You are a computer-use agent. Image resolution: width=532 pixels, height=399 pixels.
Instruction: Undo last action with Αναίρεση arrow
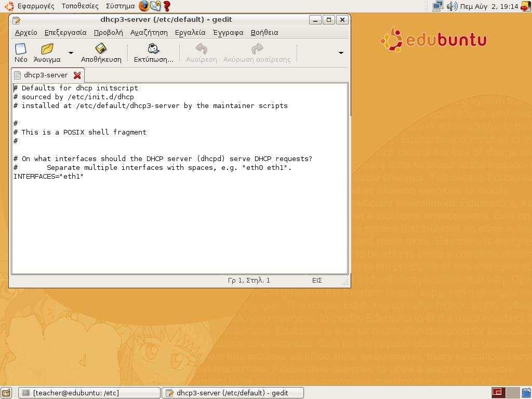pyautogui.click(x=201, y=52)
